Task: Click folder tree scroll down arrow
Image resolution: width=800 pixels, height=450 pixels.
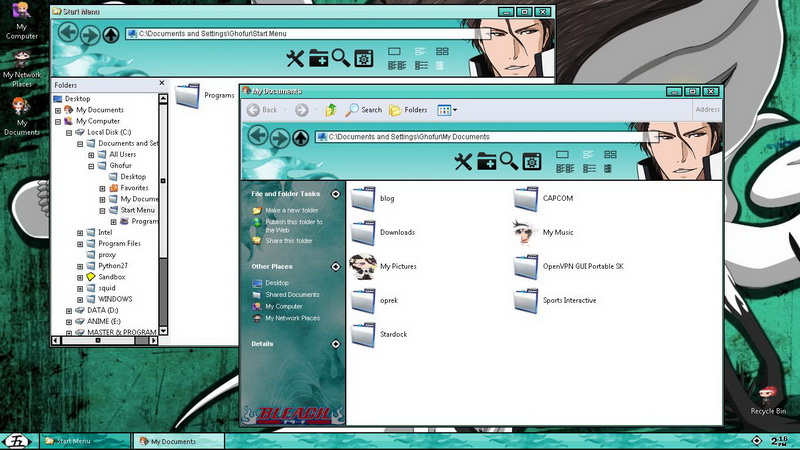Action: (163, 331)
